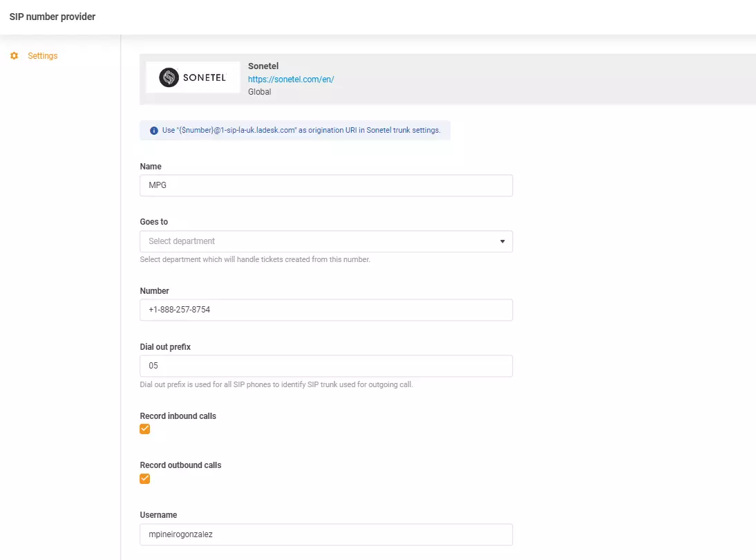The width and height of the screenshot is (756, 560).
Task: Open the Settings sidebar menu item
Action: tap(42, 56)
